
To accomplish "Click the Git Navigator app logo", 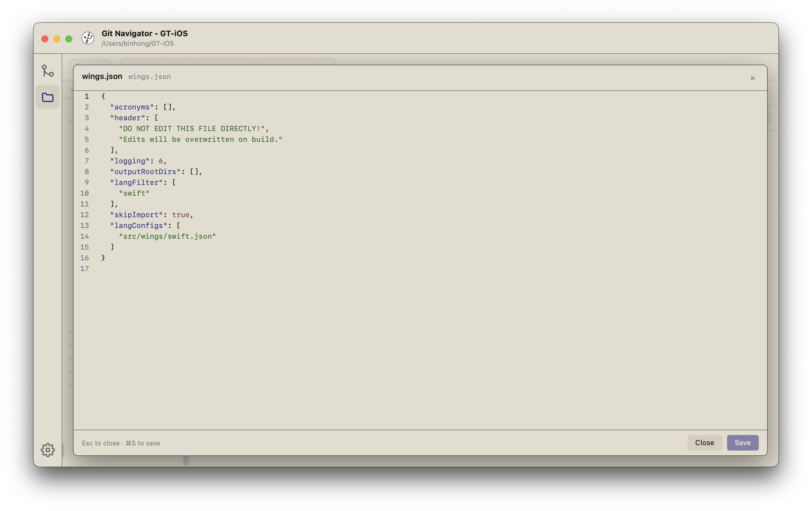I will click(88, 38).
